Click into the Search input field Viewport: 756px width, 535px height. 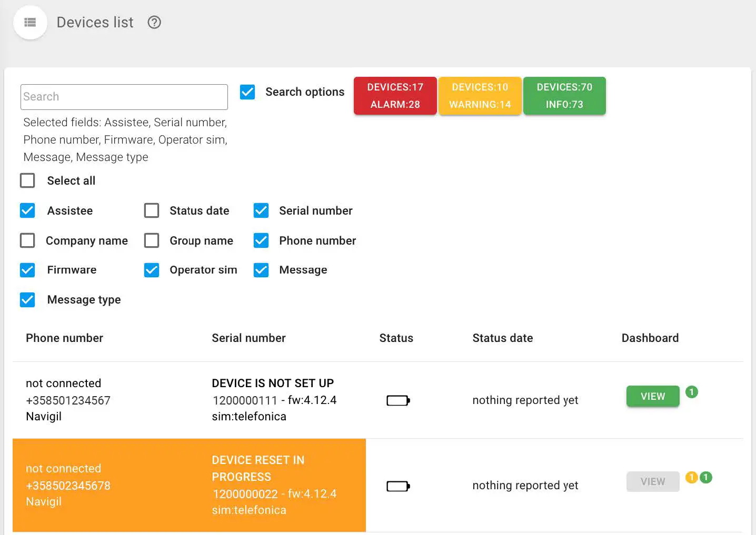pos(124,97)
